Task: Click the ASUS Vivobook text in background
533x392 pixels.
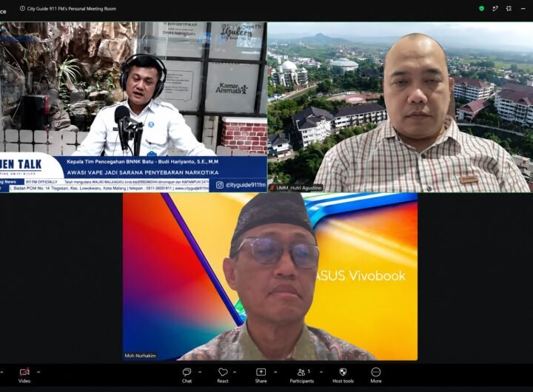Action: click(360, 275)
